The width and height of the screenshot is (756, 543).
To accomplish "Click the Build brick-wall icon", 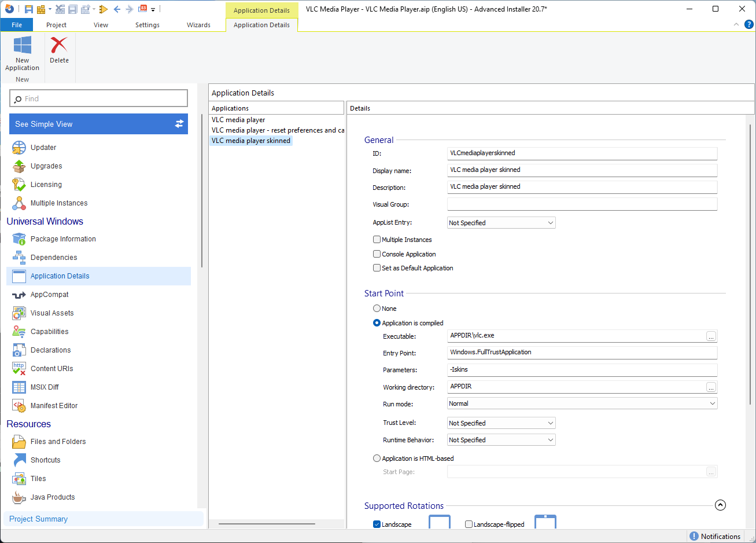I will point(41,9).
